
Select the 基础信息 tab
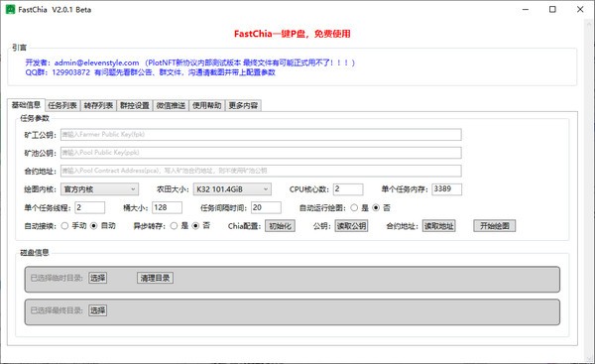(x=26, y=105)
